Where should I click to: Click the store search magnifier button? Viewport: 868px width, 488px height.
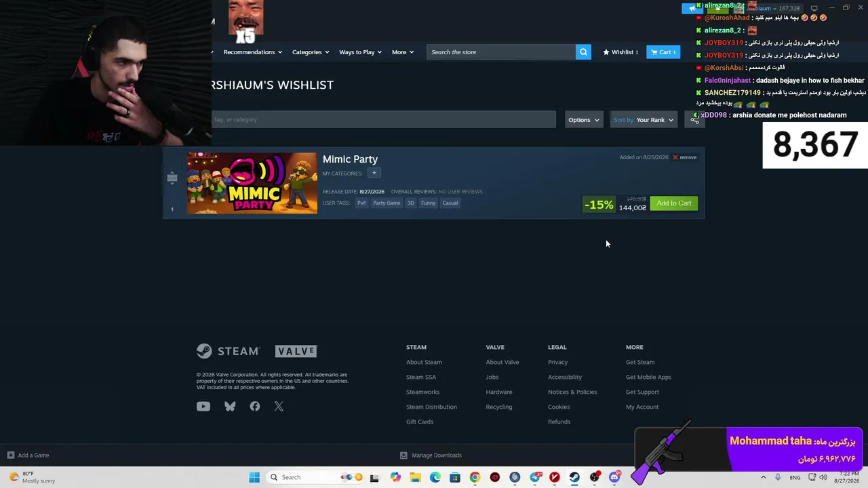[x=583, y=52]
